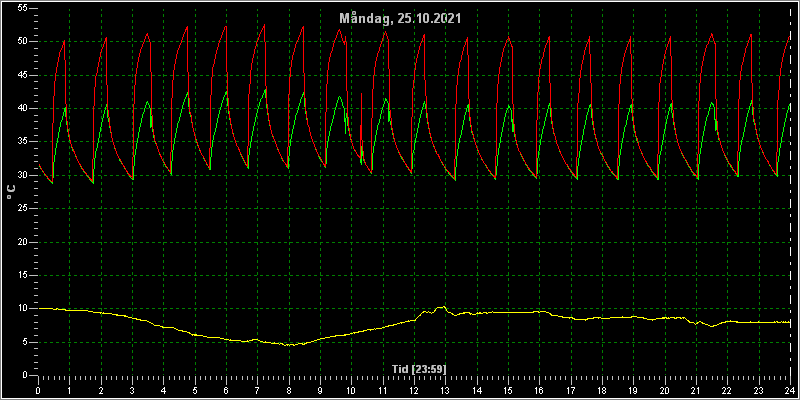Click hour 6 on the time axis

click(226, 391)
